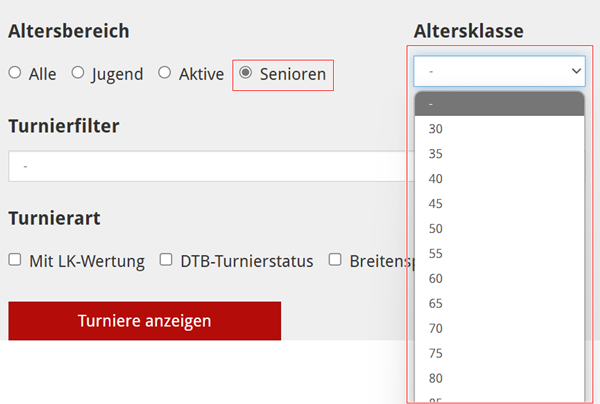Select the Alle radio button

[15, 72]
